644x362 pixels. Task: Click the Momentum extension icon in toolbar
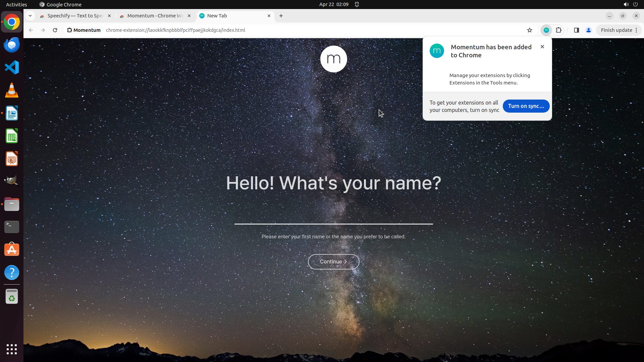pyautogui.click(x=546, y=30)
